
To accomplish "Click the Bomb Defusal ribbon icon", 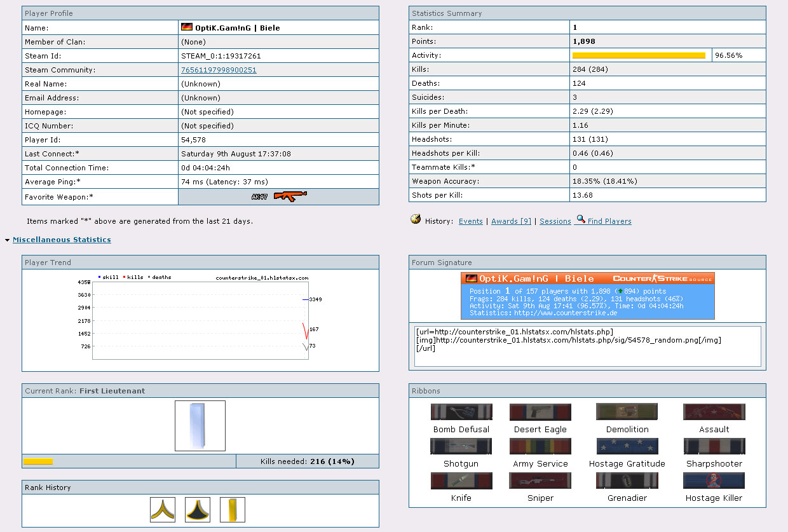I will tap(461, 412).
